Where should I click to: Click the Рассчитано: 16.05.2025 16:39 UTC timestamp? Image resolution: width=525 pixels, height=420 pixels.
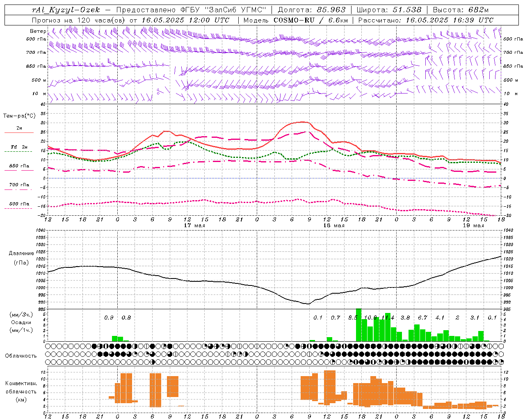click(x=426, y=20)
